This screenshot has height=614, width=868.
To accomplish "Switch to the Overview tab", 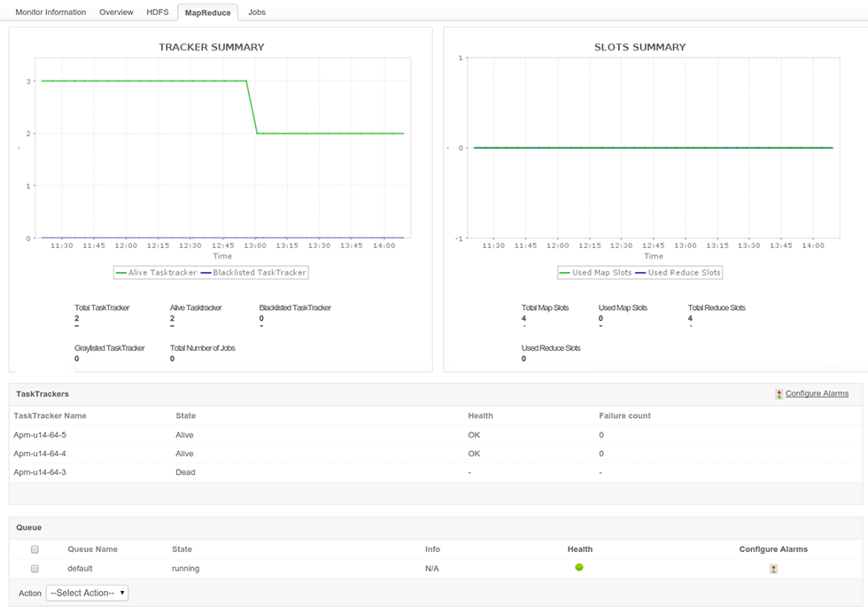I will point(116,12).
